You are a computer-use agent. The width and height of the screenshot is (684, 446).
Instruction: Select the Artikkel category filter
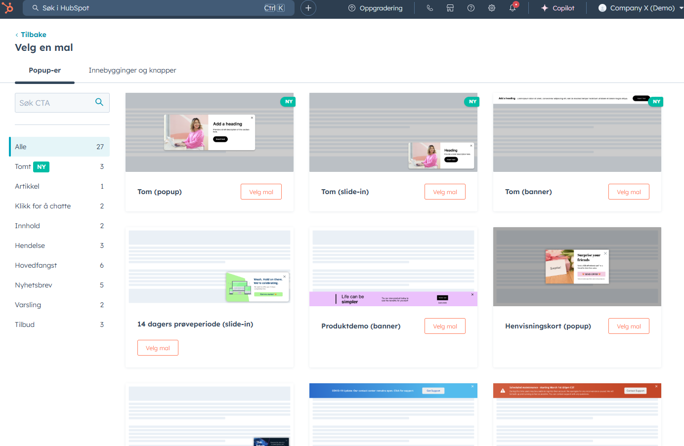[x=59, y=186]
